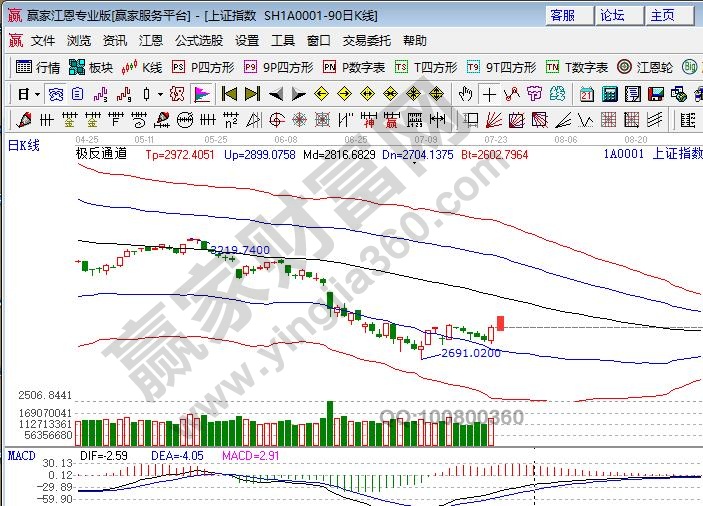
Task: Open the 行情 market quotes view
Action: click(x=38, y=68)
